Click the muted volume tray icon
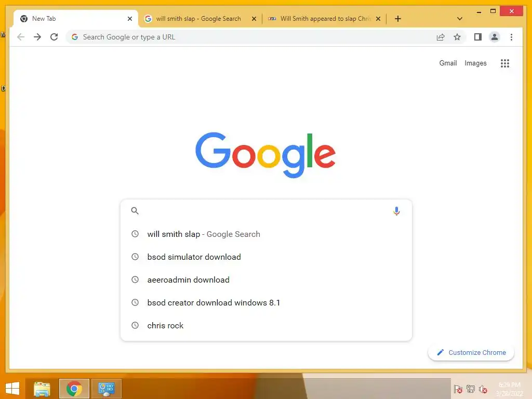The width and height of the screenshot is (532, 399). point(483,389)
